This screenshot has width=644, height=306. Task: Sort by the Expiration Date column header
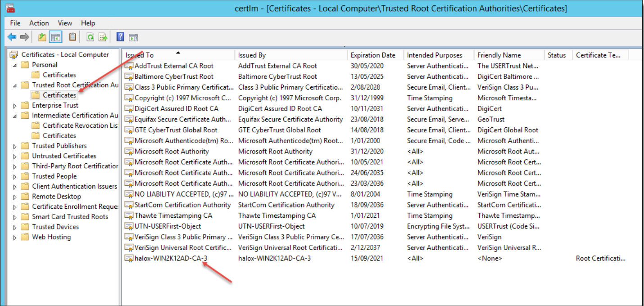pyautogui.click(x=376, y=55)
